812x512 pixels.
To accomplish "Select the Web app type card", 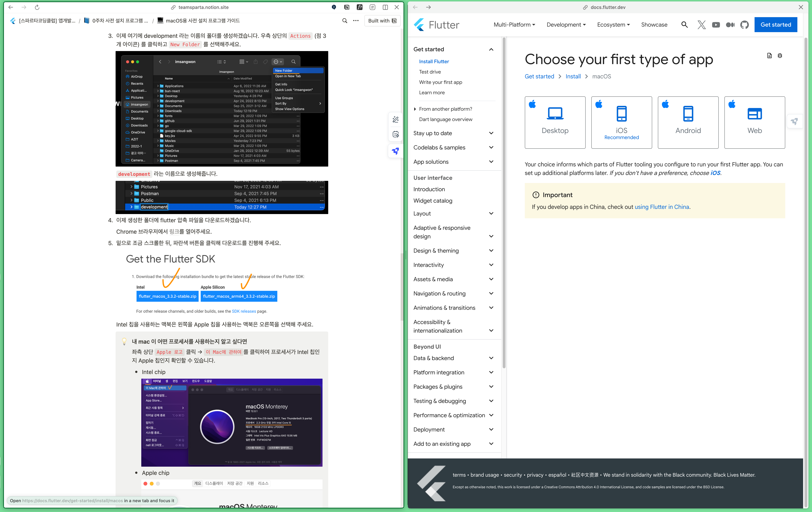I will pos(754,122).
